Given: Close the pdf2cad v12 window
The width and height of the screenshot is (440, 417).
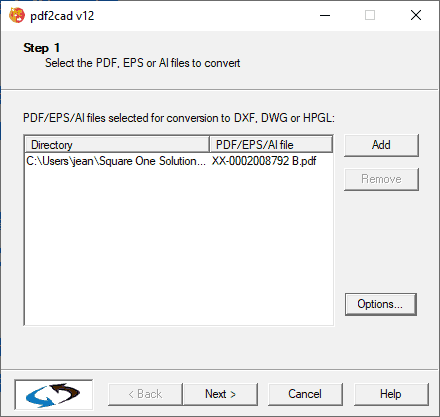Looking at the screenshot, I should pos(416,15).
